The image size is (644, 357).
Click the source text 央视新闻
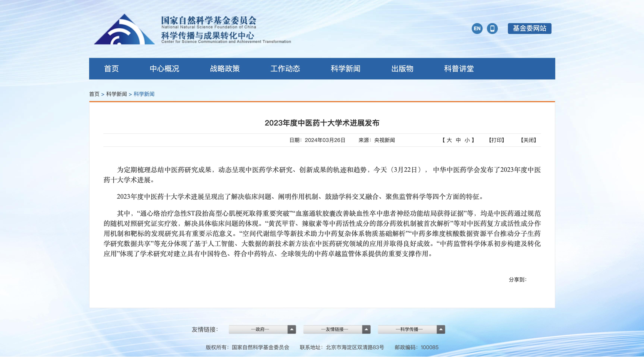tap(384, 140)
